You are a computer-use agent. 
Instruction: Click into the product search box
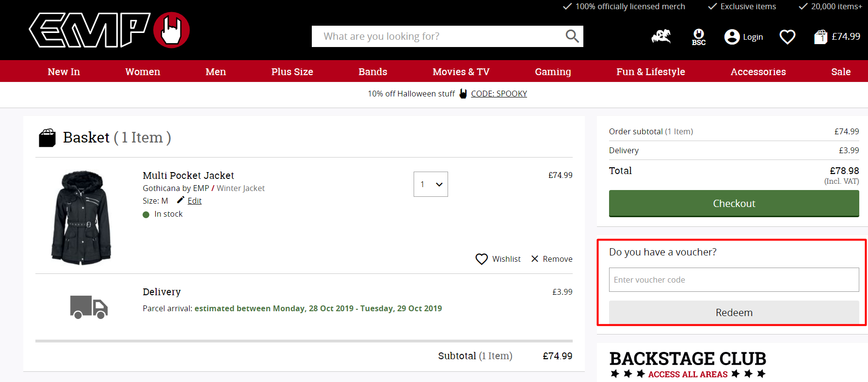(436, 36)
